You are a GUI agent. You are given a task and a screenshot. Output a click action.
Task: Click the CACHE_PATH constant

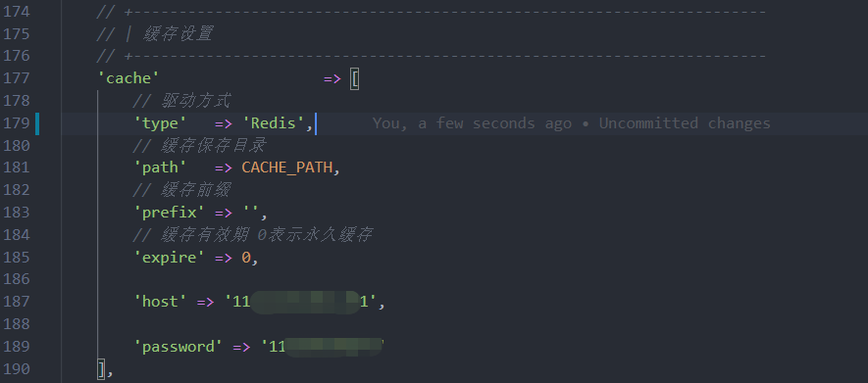[x=286, y=168]
